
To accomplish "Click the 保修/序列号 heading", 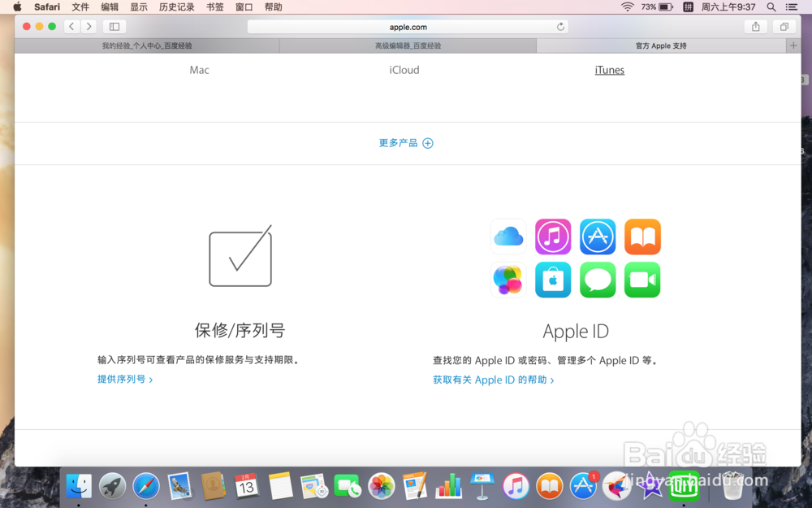I will click(x=240, y=330).
